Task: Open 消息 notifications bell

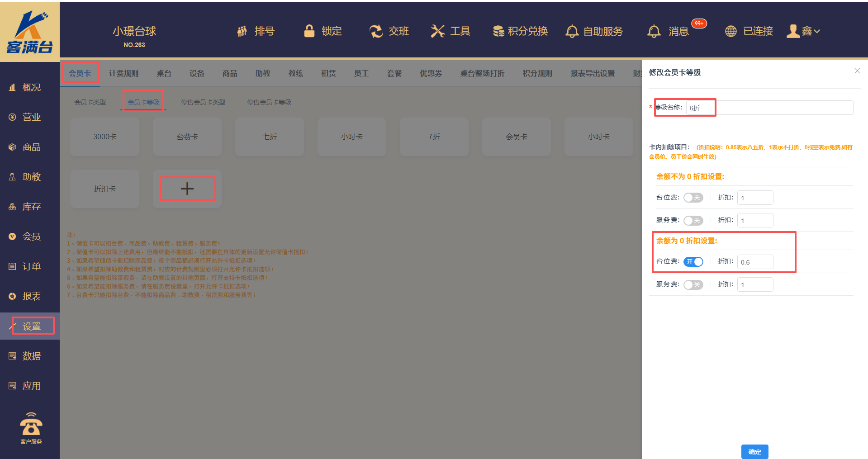Action: coord(654,31)
